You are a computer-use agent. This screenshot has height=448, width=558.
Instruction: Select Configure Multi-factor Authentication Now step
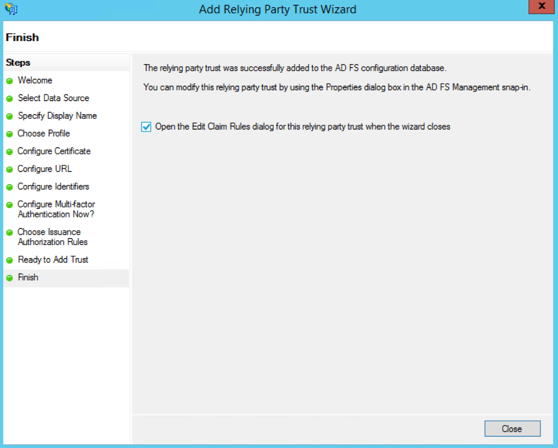56,209
